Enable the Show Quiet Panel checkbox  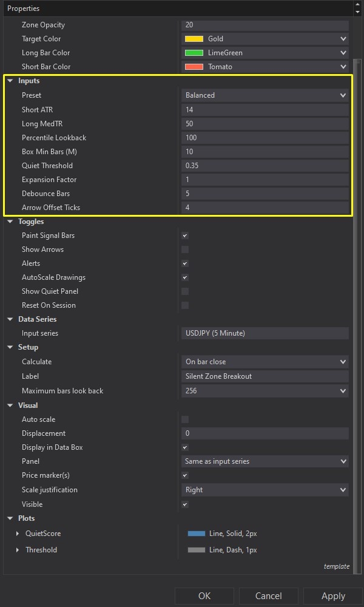click(184, 291)
